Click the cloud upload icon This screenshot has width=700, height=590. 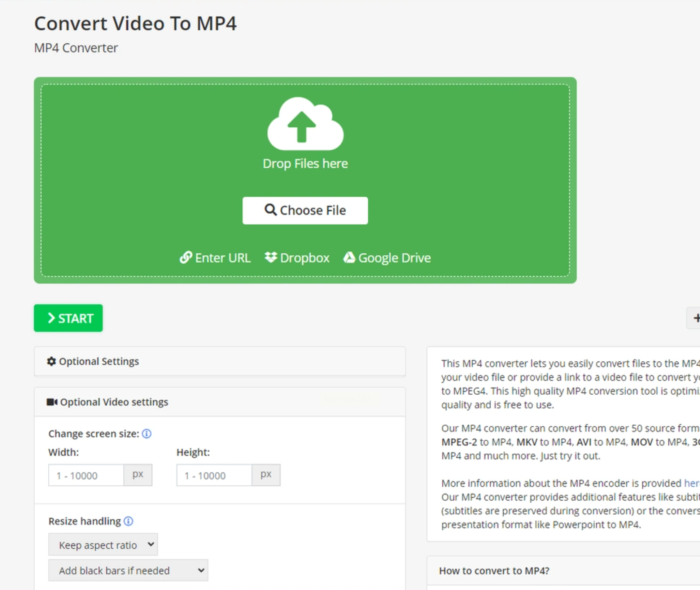[x=305, y=124]
